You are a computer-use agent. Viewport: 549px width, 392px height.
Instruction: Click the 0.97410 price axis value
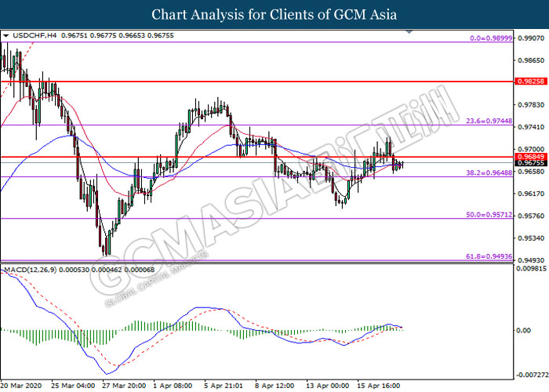pos(531,127)
